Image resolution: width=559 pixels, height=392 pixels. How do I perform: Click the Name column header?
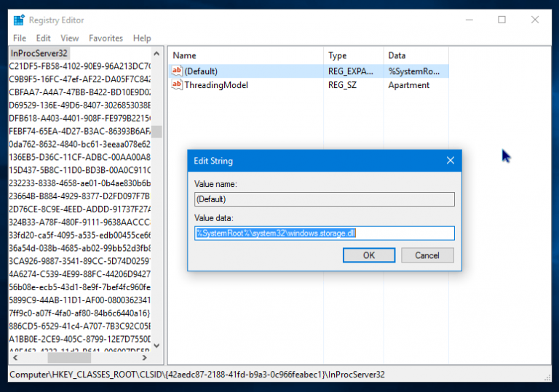click(245, 55)
